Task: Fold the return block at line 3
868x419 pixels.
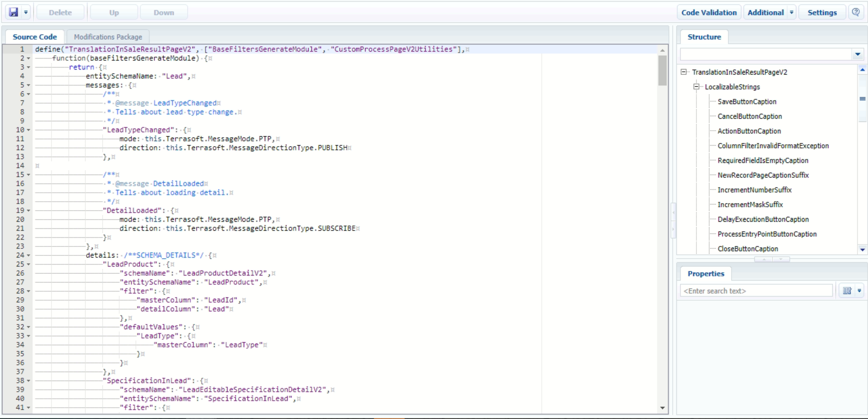Action: pyautogui.click(x=29, y=67)
